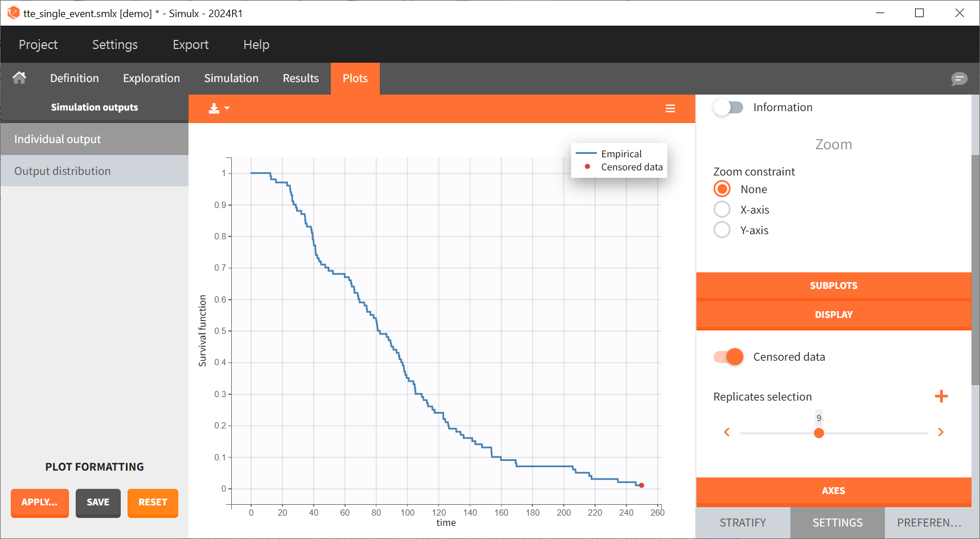Click the plot export download icon

(x=215, y=108)
